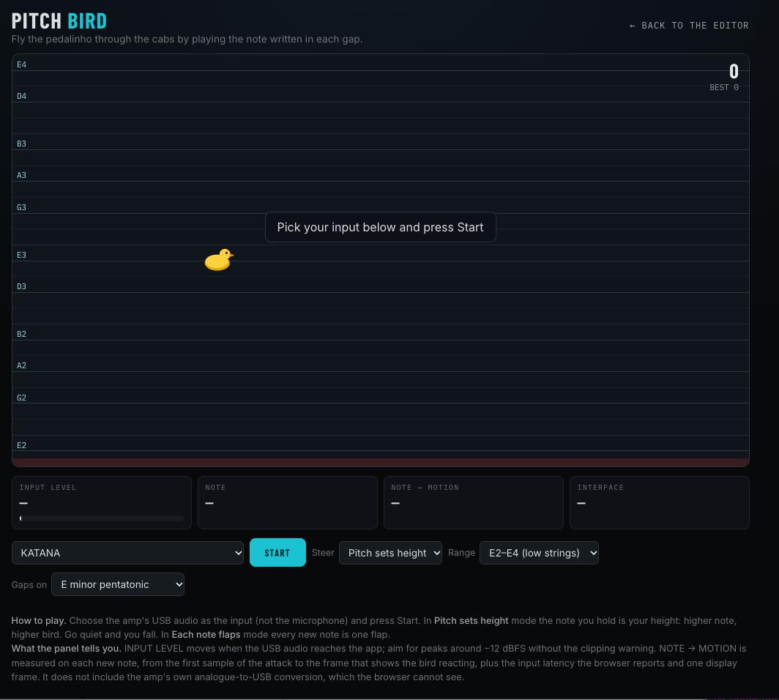Click the bold 'Each note flaps' text
779x700 pixels.
[x=206, y=634]
